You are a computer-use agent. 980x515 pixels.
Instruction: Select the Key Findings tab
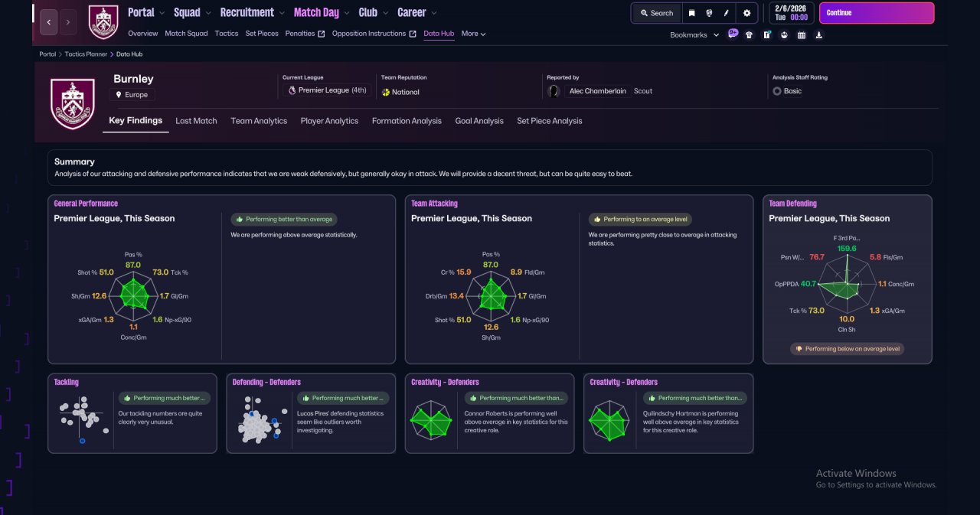[136, 121]
